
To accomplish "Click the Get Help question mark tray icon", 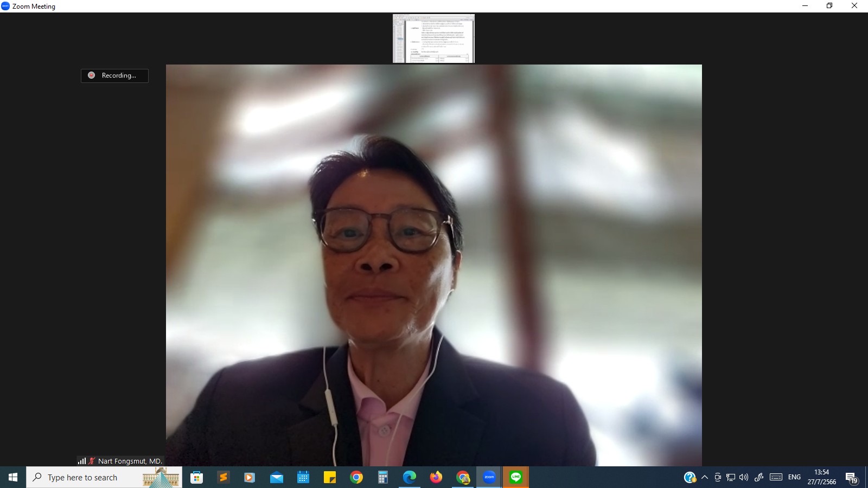I will coord(690,477).
